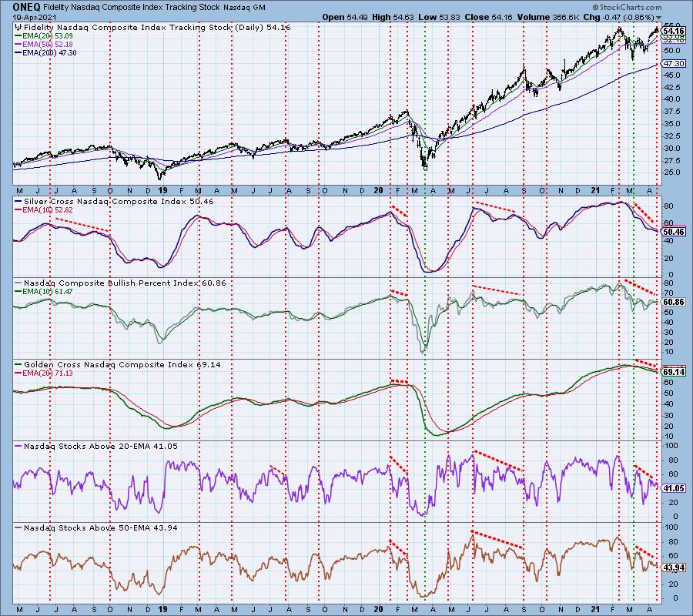Click the EMA(20) 53.09 legend entry
Viewport: 693px width, 616px height.
tap(44, 35)
